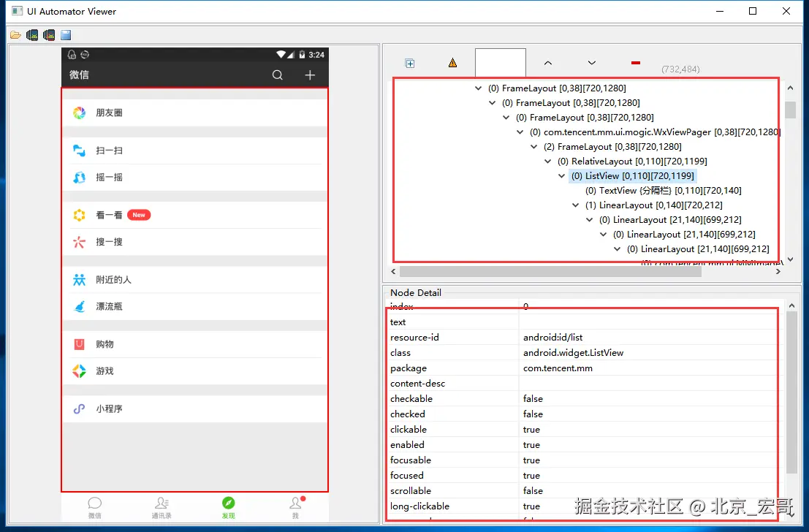Click the expand-all plus icon above tree

[410, 64]
